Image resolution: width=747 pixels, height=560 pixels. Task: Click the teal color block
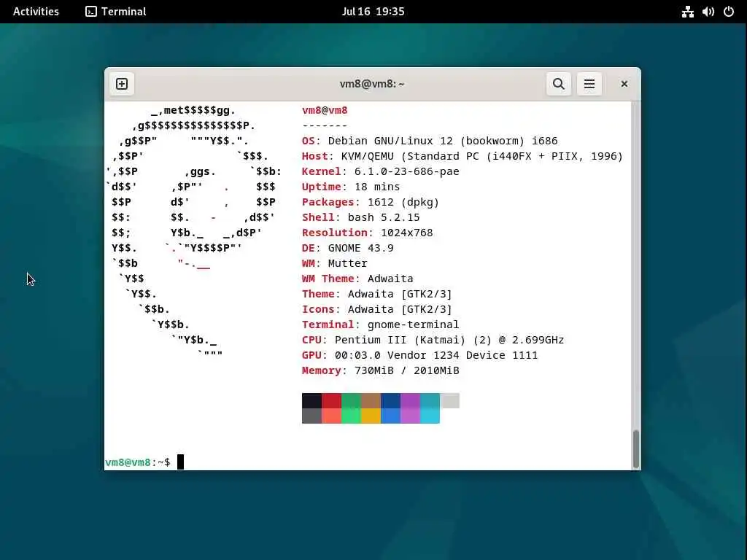point(430,400)
